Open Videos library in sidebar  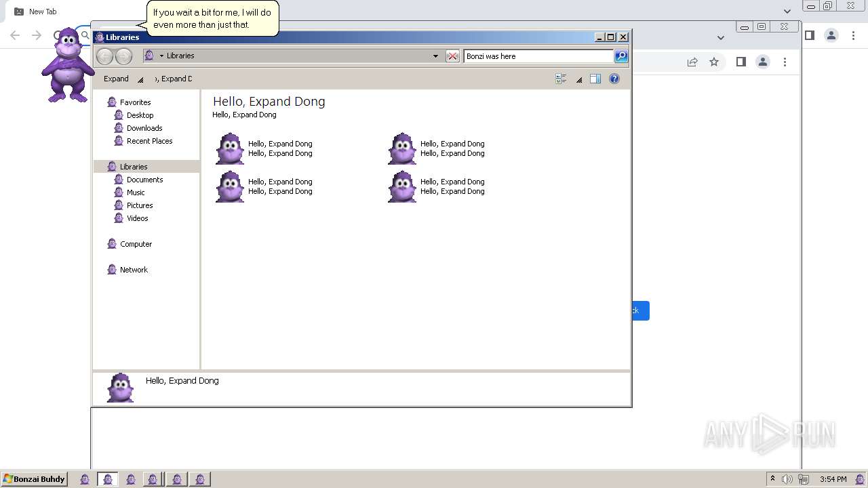click(x=137, y=218)
